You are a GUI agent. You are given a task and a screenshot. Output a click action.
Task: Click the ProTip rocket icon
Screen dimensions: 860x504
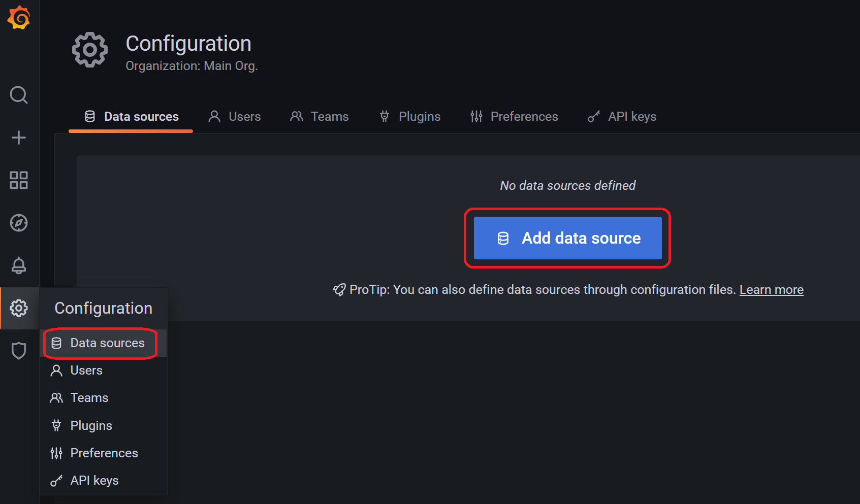(339, 289)
